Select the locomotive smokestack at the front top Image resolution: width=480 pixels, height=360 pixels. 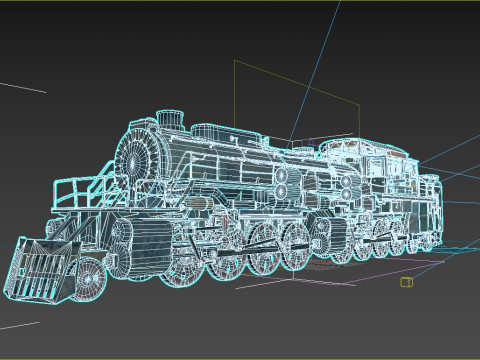(x=170, y=120)
